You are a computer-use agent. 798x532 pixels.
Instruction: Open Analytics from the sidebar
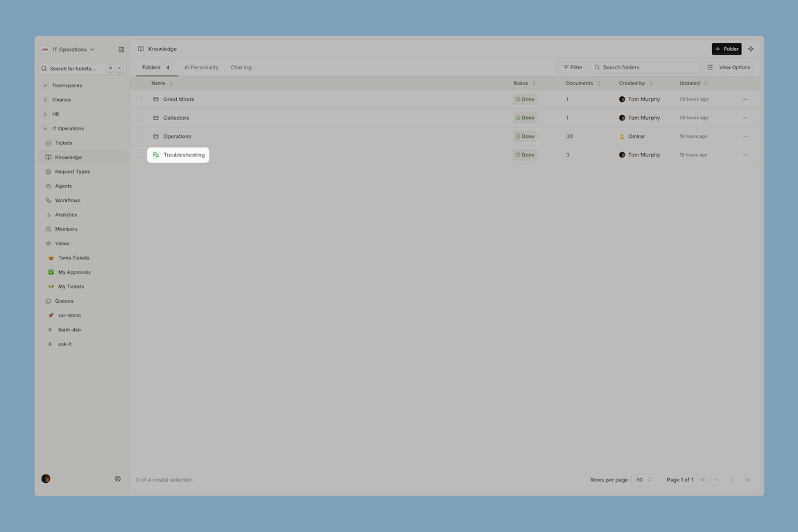66,215
